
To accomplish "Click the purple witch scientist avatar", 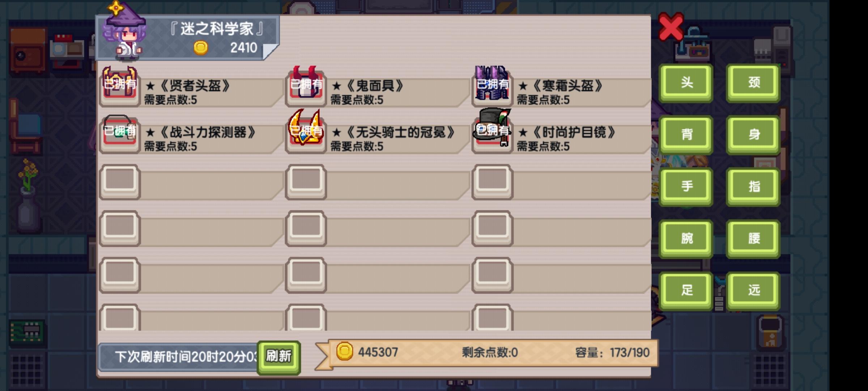I will (x=124, y=32).
